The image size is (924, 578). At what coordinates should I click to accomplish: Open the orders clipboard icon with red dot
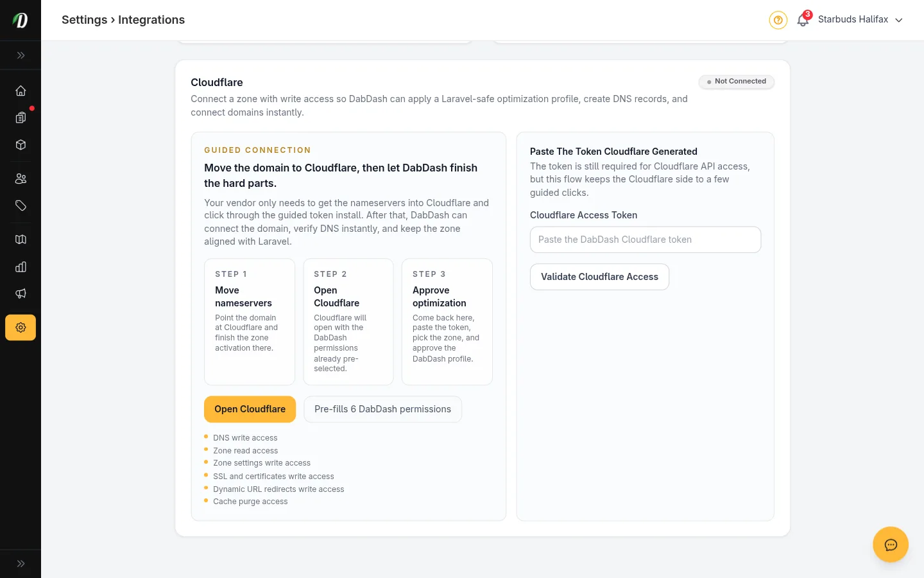coord(21,118)
